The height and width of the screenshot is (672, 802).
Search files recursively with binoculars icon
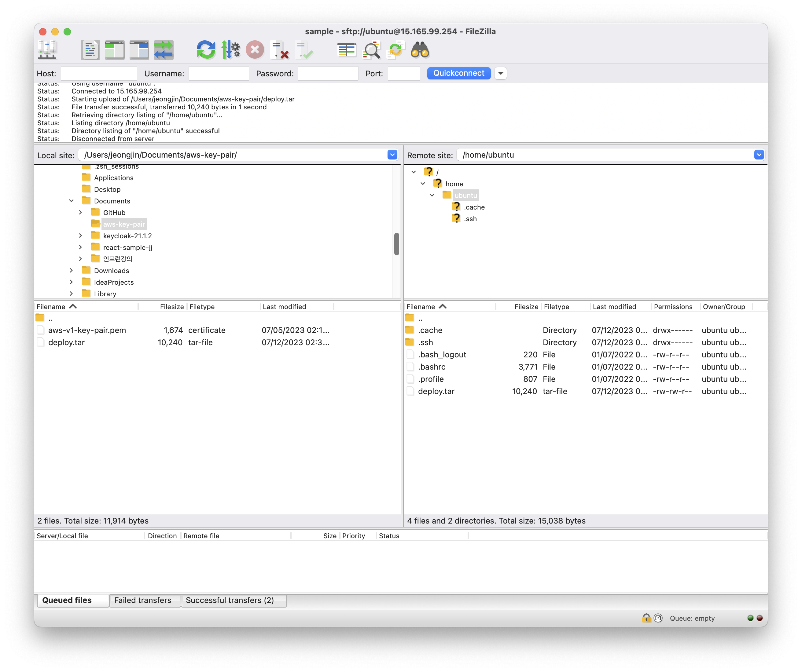pyautogui.click(x=420, y=50)
